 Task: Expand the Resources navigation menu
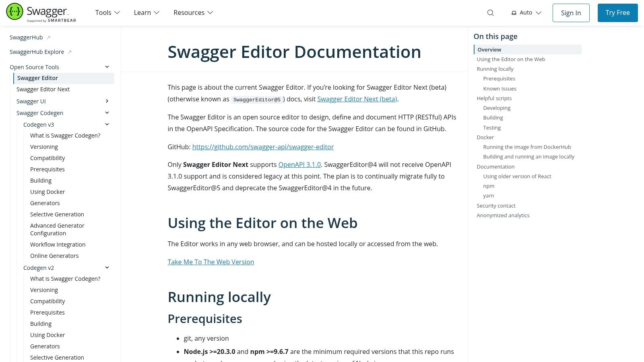pos(193,13)
